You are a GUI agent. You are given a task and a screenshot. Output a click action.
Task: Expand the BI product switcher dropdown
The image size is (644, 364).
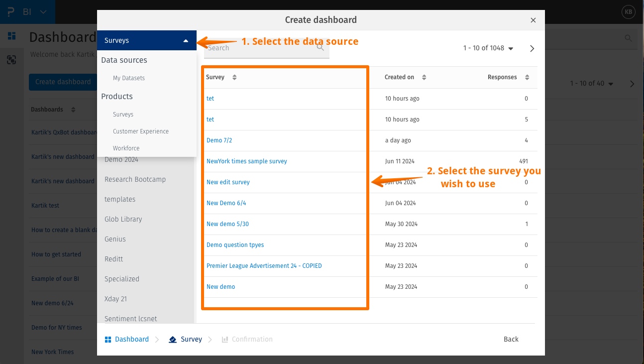point(43,11)
